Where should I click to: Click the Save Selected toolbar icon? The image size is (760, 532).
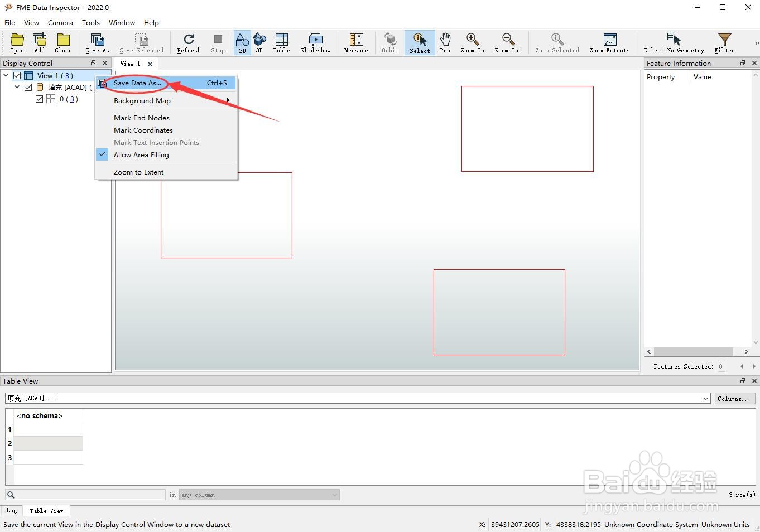pyautogui.click(x=142, y=43)
